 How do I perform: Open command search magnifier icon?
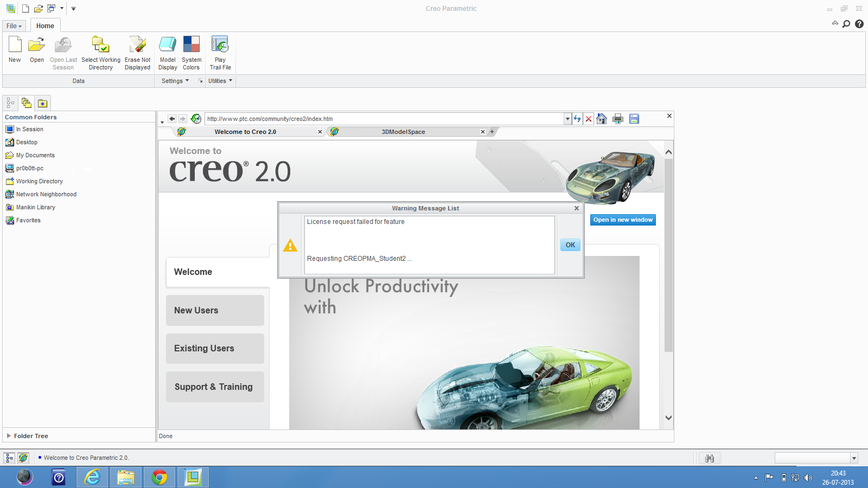(x=846, y=24)
